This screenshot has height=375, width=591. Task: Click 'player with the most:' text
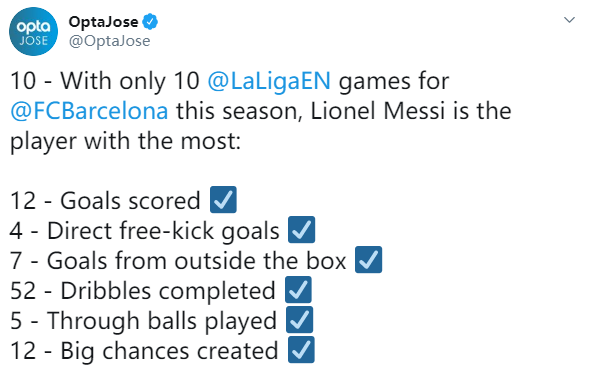click(x=125, y=141)
